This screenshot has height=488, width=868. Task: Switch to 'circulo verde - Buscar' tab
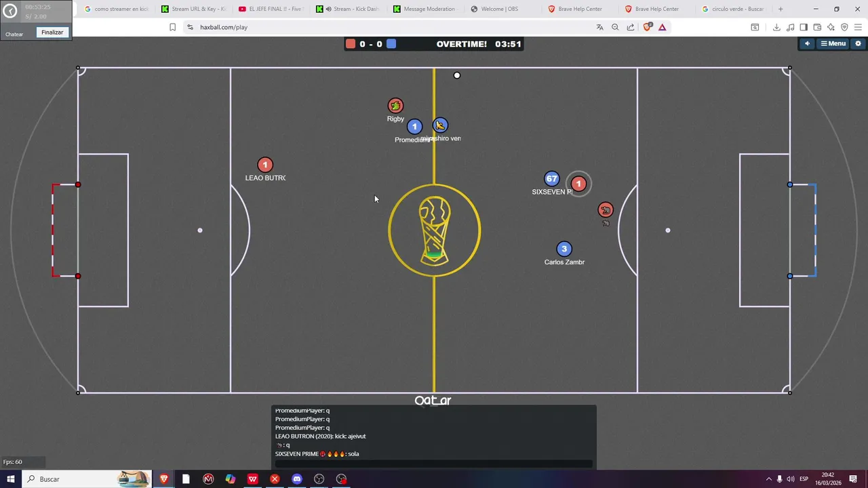tap(733, 9)
